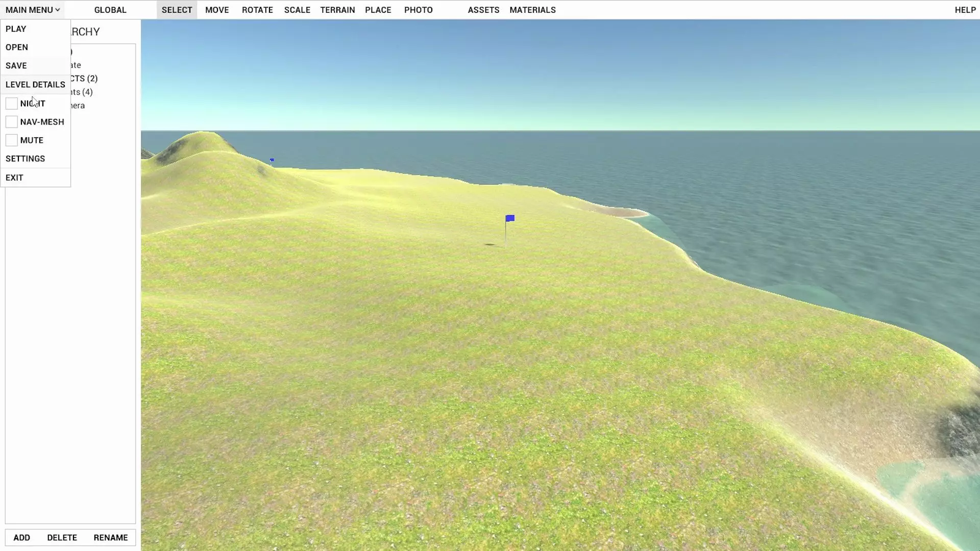The image size is (980, 551).
Task: Collapse the Main Menu dropdown
Action: [33, 10]
